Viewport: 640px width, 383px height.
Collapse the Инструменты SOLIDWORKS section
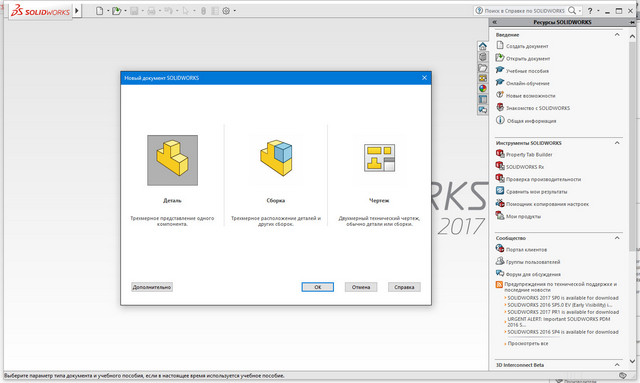(617, 143)
